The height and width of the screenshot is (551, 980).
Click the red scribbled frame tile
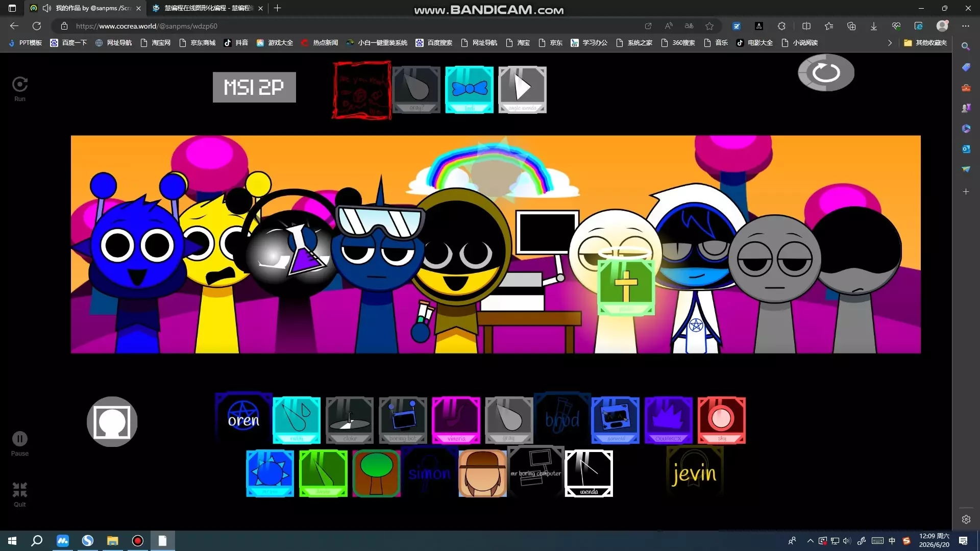point(362,90)
